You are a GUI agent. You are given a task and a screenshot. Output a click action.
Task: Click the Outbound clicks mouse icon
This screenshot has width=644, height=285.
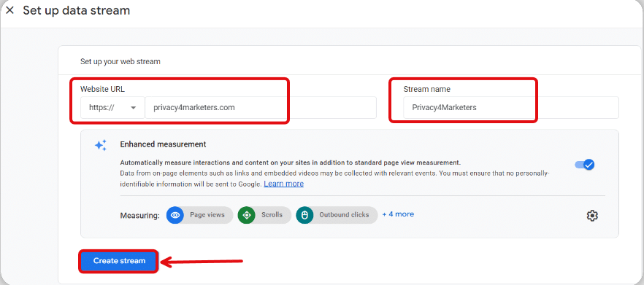click(x=304, y=215)
